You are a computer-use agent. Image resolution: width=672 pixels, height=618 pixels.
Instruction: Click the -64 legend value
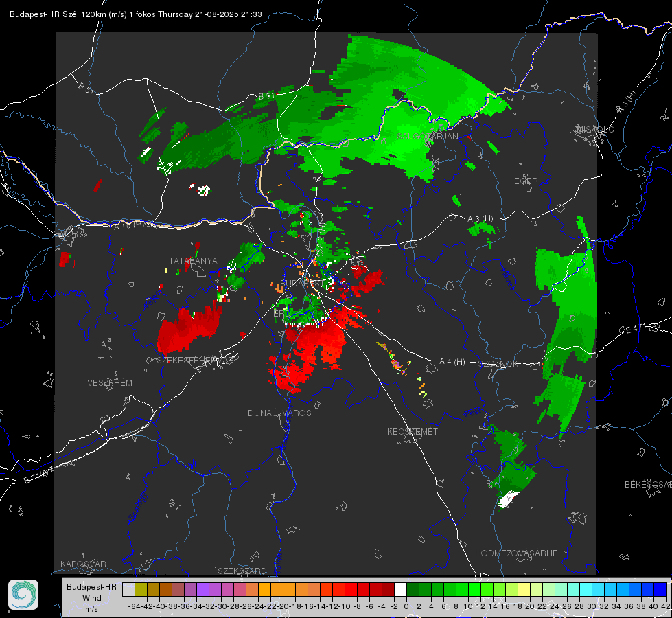click(x=134, y=606)
